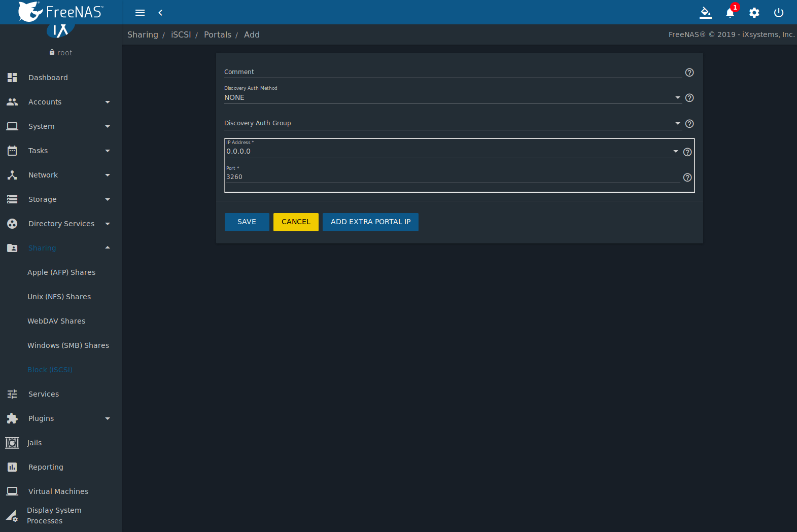Expand the Network menu arrow
The image size is (797, 532).
[108, 175]
